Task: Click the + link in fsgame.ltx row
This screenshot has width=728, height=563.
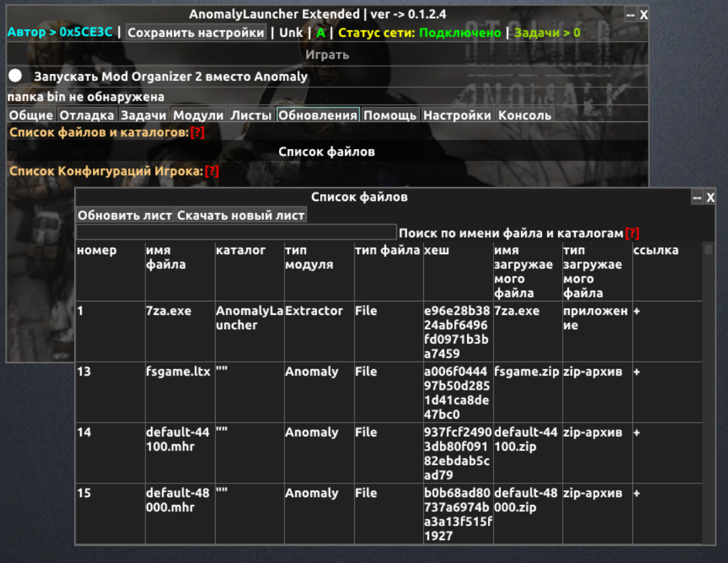Action: [x=636, y=372]
